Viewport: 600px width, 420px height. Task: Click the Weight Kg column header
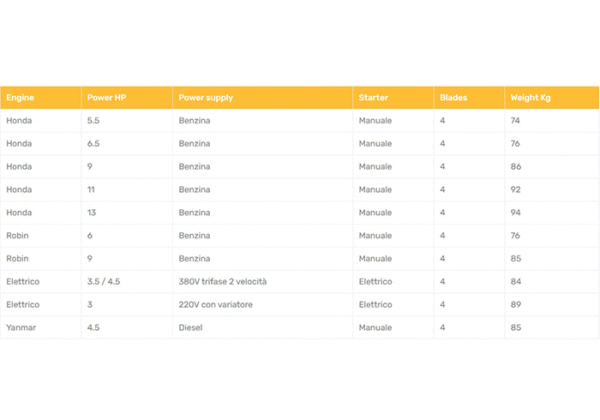click(x=552, y=98)
